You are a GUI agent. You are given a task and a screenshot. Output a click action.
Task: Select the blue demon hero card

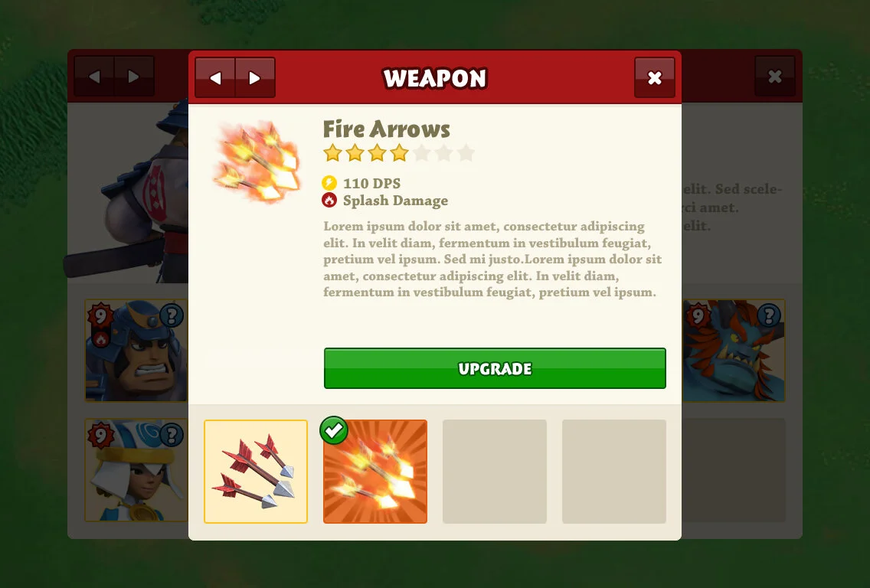pos(733,351)
